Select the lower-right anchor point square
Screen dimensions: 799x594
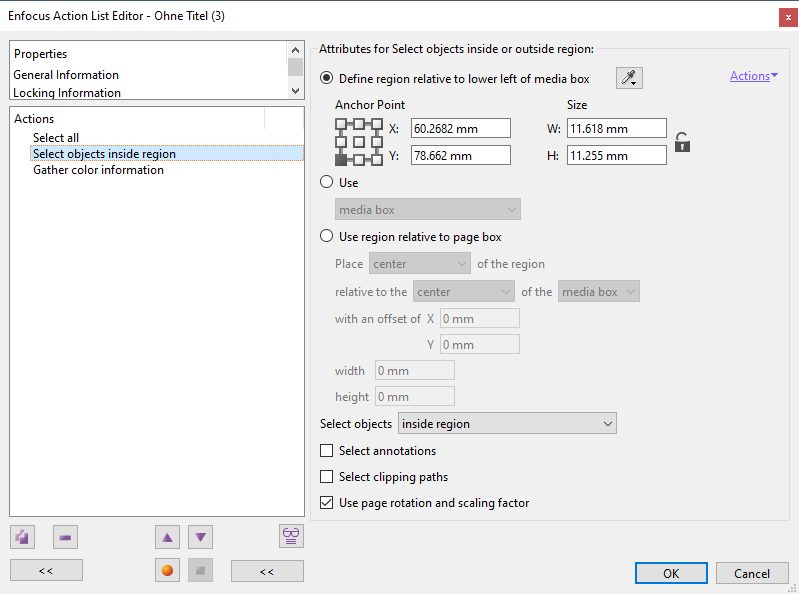pos(377,160)
